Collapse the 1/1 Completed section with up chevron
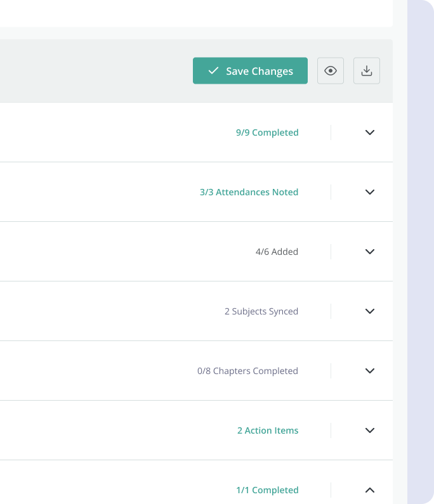 click(x=371, y=490)
